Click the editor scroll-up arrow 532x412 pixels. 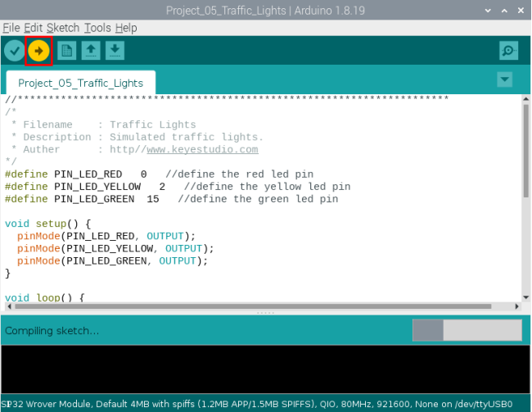pos(525,99)
